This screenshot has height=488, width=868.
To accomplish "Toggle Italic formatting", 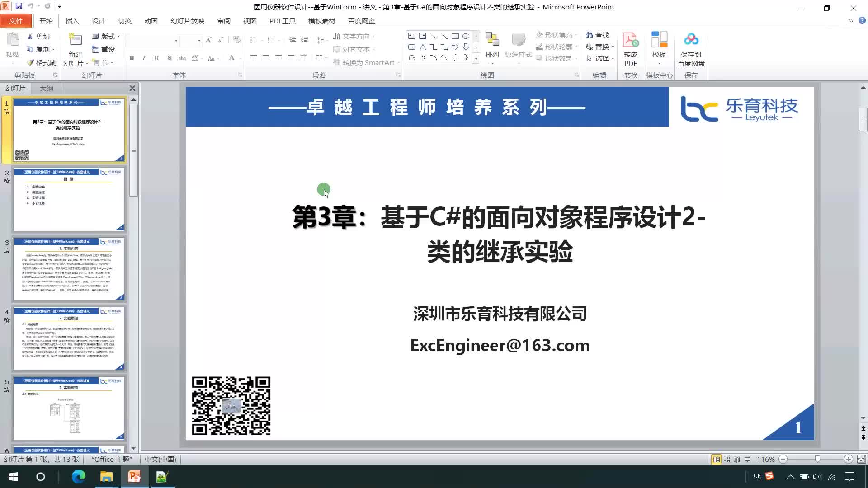I will click(x=144, y=58).
